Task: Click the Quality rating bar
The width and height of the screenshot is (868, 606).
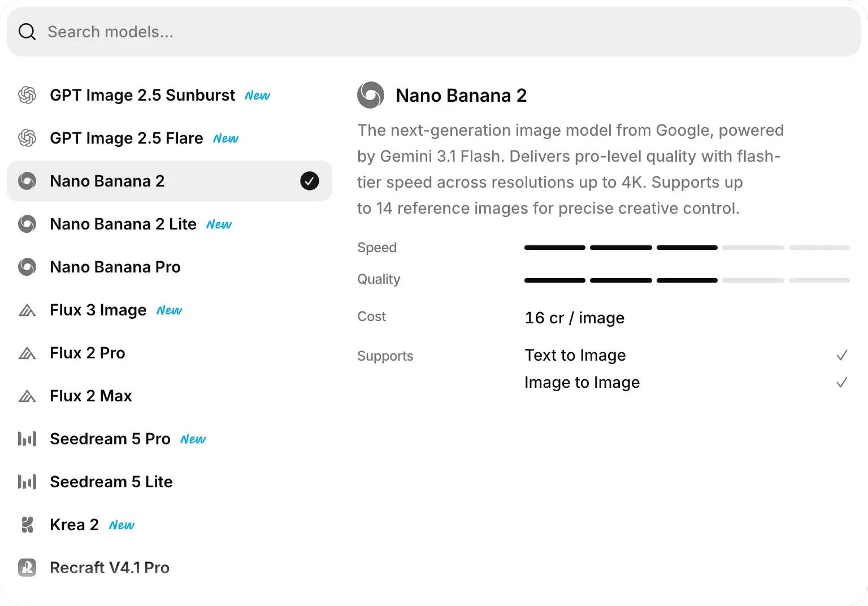Action: coord(687,280)
